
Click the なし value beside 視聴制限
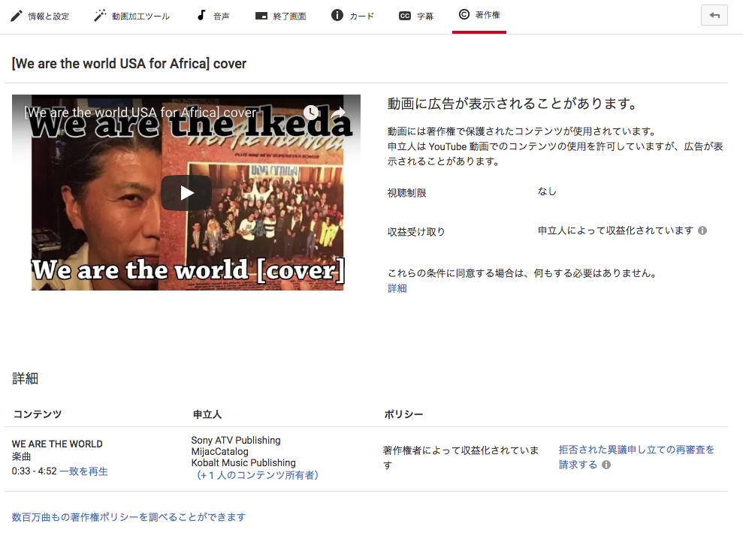[x=547, y=191]
